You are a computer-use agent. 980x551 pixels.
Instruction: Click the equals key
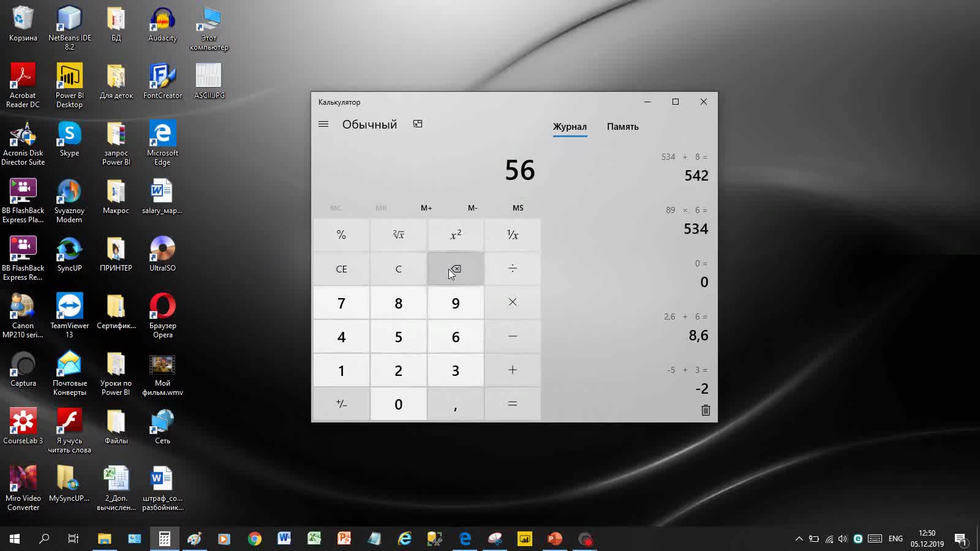513,404
